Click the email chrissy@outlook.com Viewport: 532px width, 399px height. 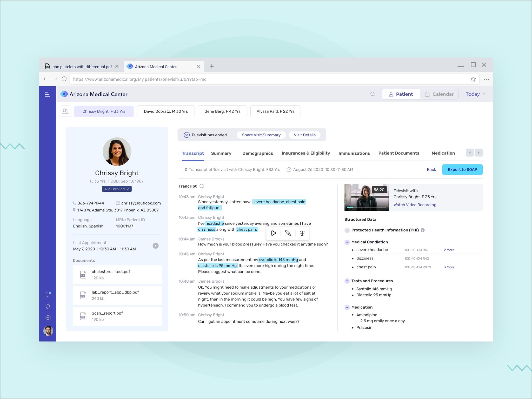tap(141, 203)
